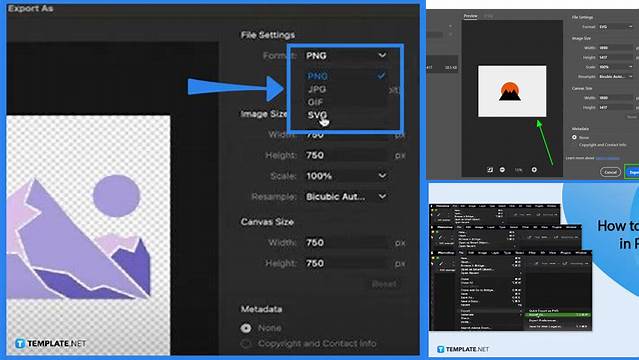Select the None metadata radio in the large dialog
The height and width of the screenshot is (360, 639).
(x=246, y=328)
